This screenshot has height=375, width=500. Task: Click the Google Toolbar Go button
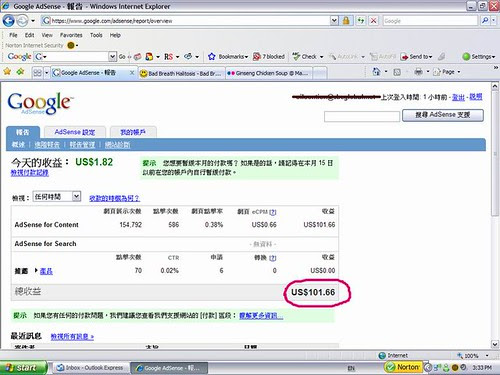(122, 57)
